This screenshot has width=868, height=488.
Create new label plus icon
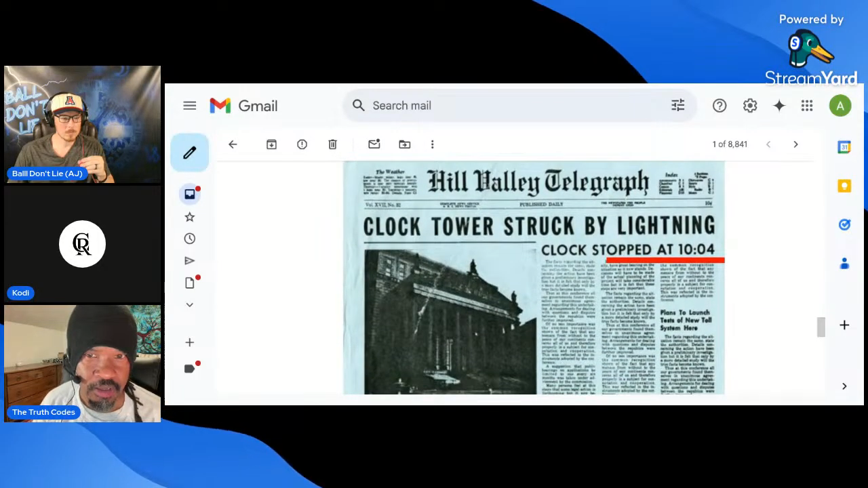tap(190, 343)
